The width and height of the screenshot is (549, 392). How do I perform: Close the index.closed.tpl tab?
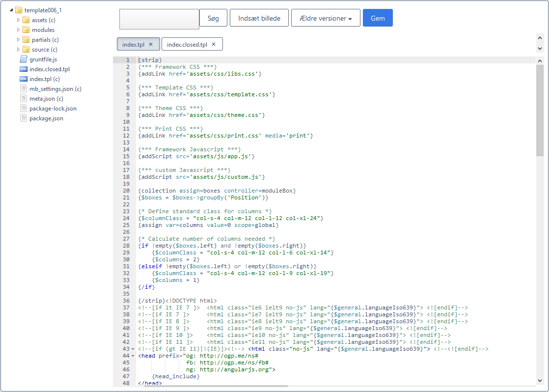[214, 44]
